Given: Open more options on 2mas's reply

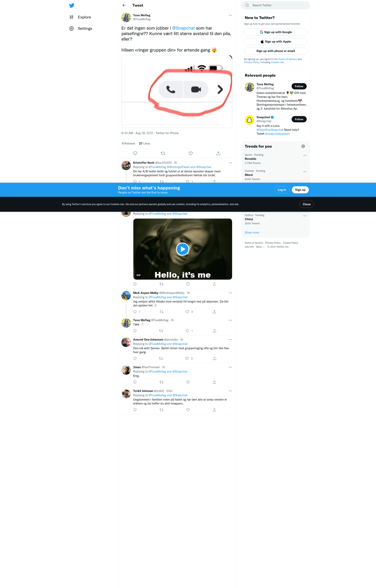Looking at the screenshot, I should click(x=230, y=367).
